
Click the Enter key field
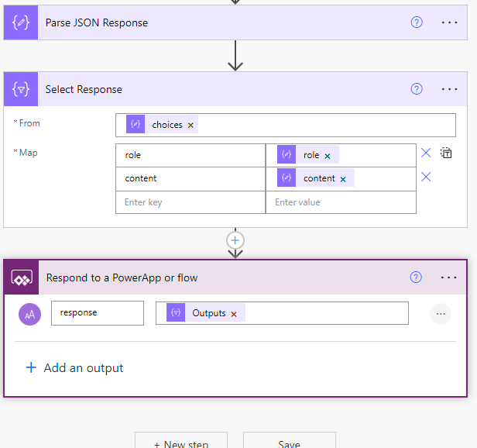pyautogui.click(x=190, y=202)
